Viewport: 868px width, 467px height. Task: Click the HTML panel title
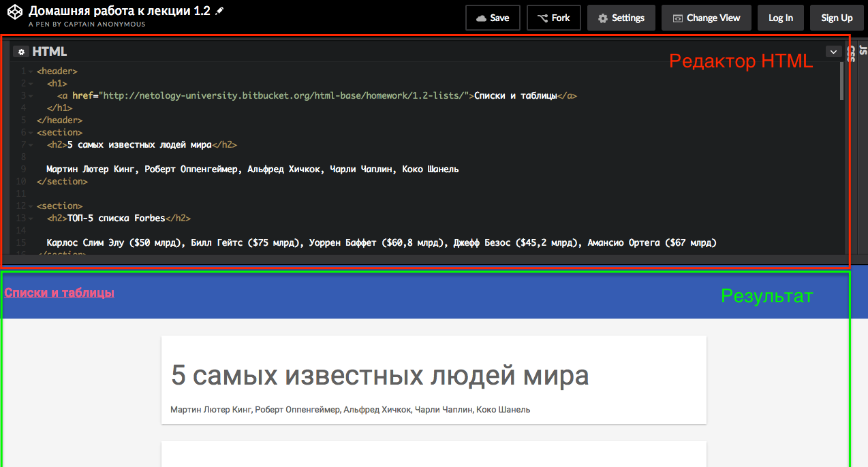point(50,52)
